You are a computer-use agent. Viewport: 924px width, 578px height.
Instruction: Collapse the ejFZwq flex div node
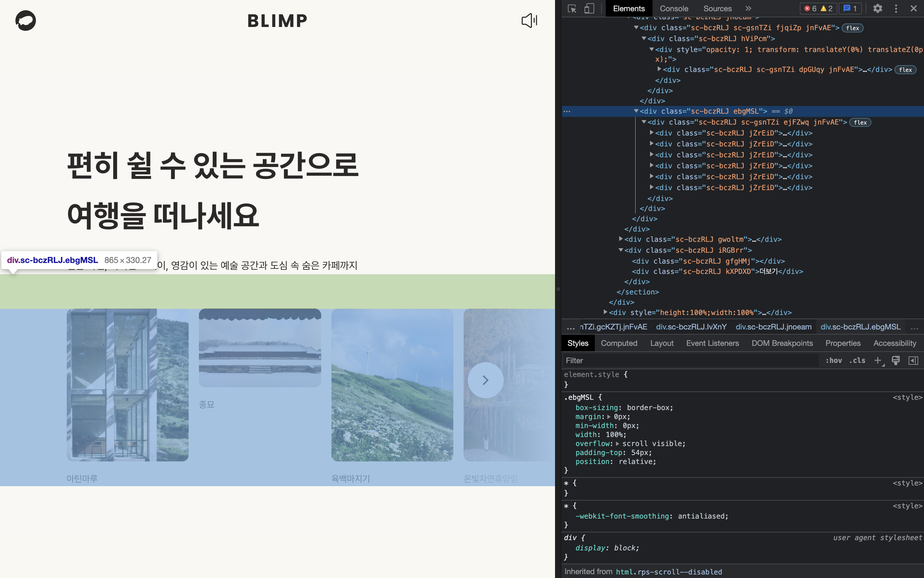point(644,122)
